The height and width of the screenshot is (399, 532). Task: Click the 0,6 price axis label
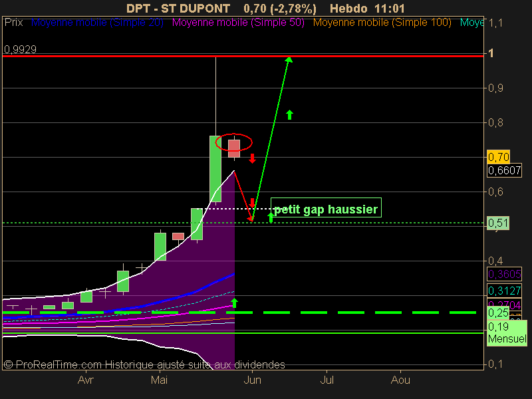point(495,192)
